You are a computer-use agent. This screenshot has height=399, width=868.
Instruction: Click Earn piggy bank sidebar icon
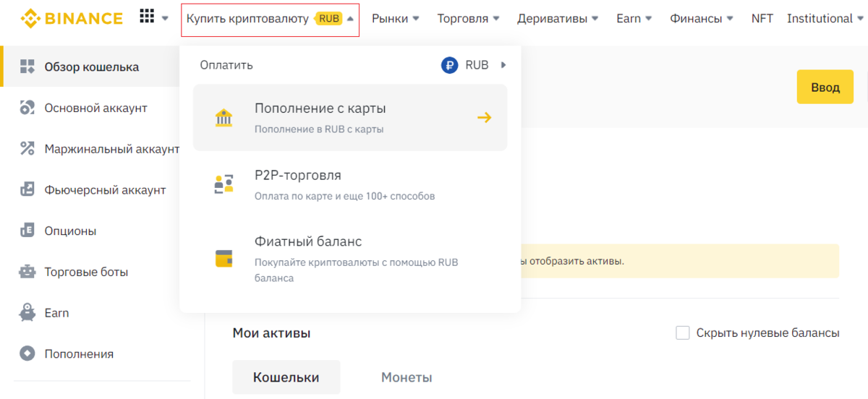27,313
